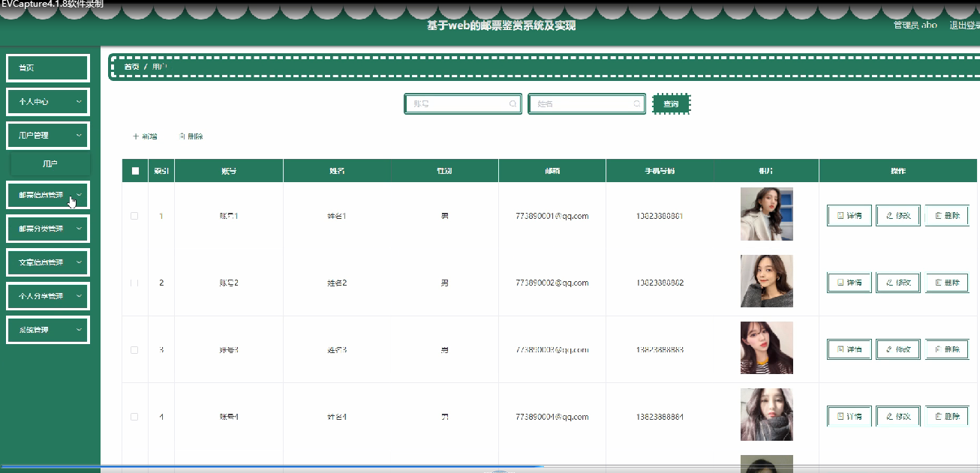Click the 账号3 cell

click(229, 350)
